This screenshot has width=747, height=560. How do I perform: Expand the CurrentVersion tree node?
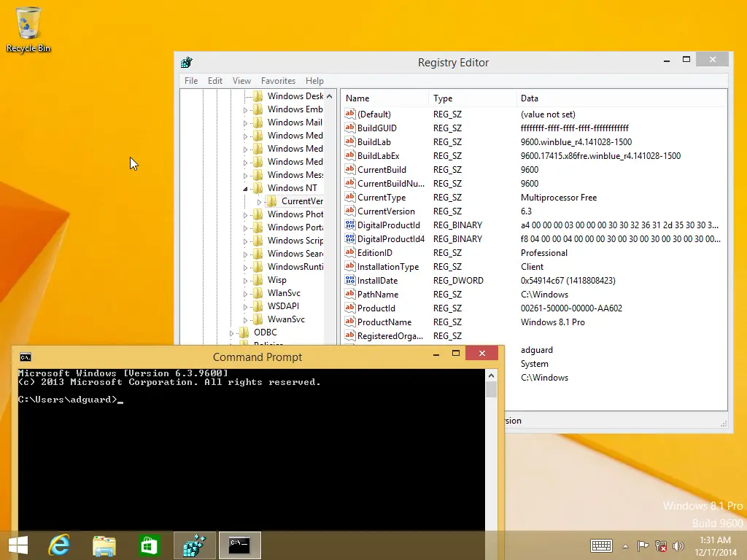(259, 201)
